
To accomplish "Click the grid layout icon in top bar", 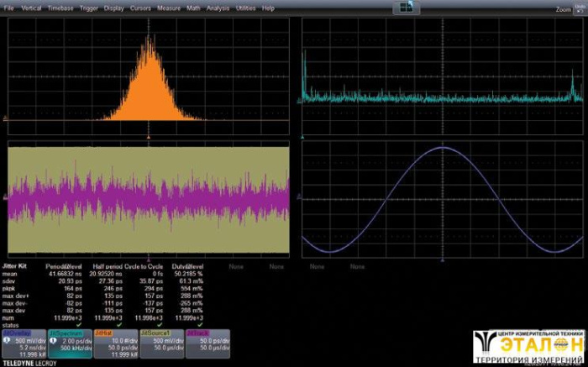I will pyautogui.click(x=407, y=8).
